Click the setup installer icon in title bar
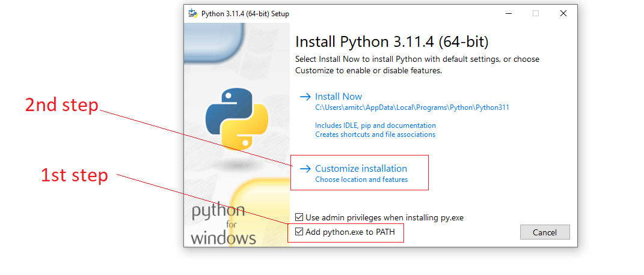 coord(192,14)
